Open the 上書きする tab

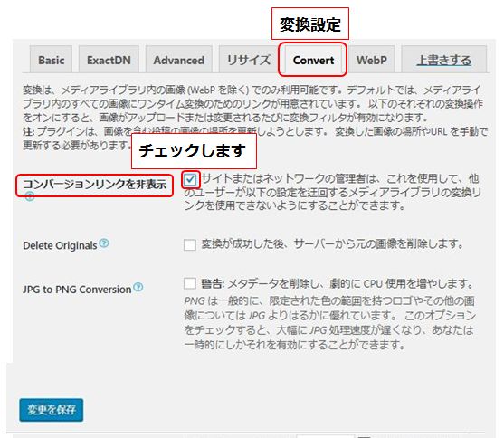coord(444,60)
